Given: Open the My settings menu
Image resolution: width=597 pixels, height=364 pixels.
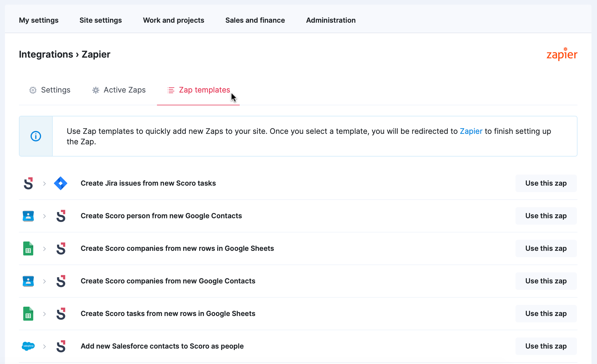Looking at the screenshot, I should click(x=39, y=20).
